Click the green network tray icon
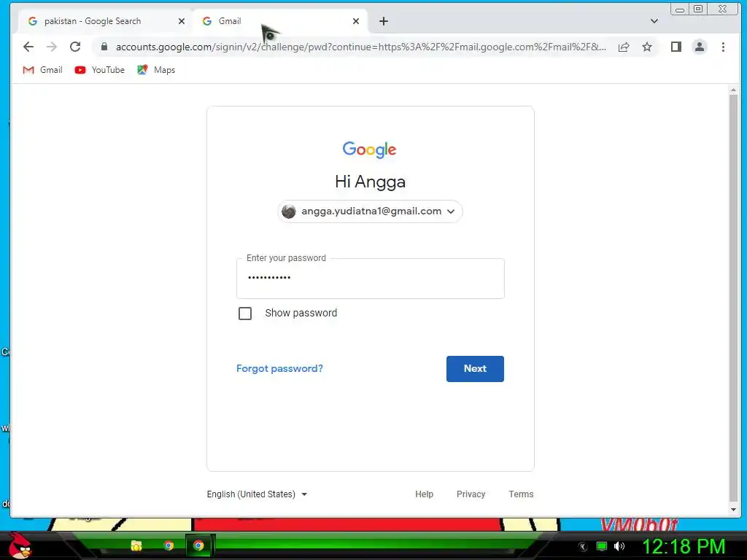The height and width of the screenshot is (560, 747). tap(602, 546)
